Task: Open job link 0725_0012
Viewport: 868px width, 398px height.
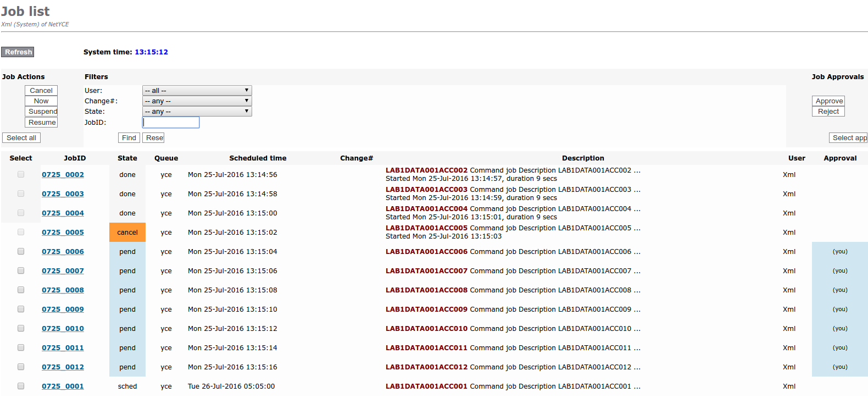Action: [63, 367]
